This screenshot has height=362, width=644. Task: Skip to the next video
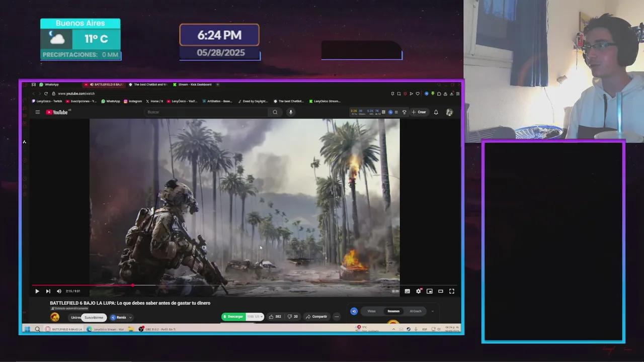point(48,291)
